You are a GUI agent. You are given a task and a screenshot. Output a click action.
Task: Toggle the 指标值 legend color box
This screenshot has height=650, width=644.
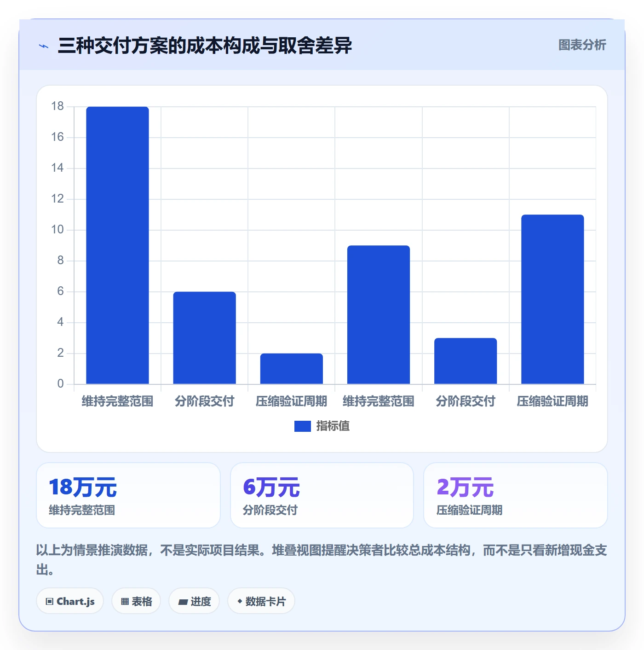(x=303, y=426)
